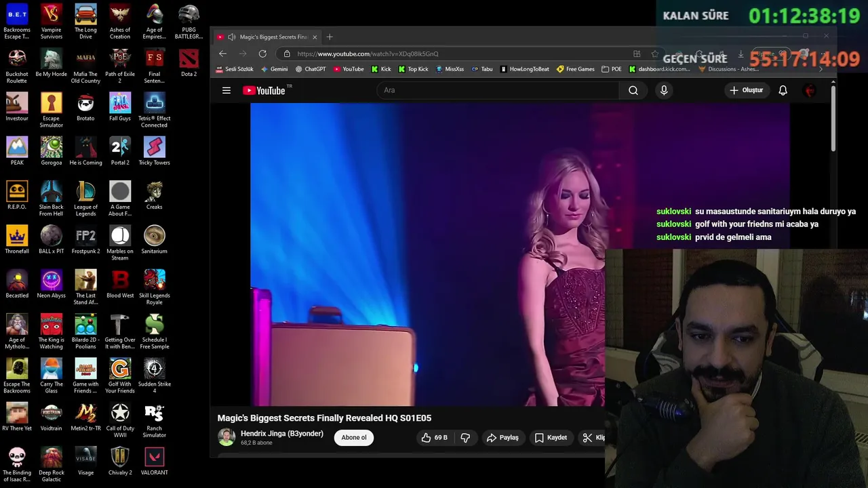Open The Binding of Isaac desktop icon
This screenshot has height=488, width=868.
tap(17, 465)
